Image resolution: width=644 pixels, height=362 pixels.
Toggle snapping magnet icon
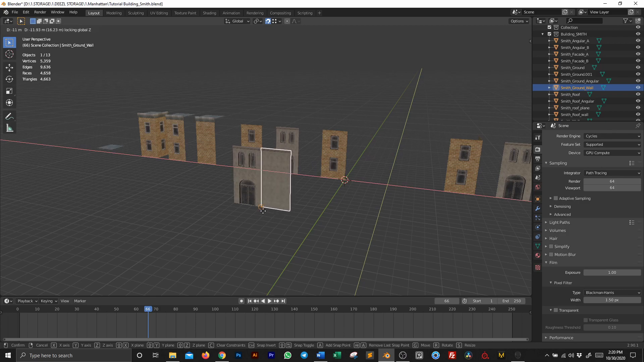tap(268, 21)
